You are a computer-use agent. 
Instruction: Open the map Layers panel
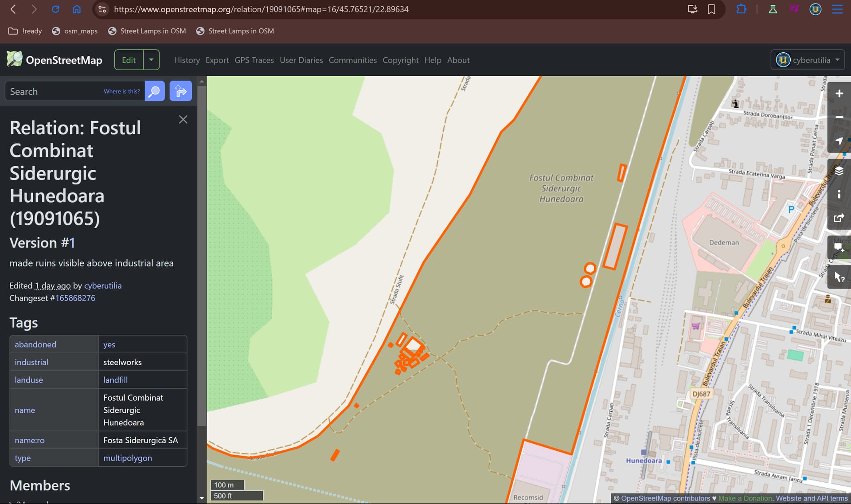click(x=839, y=171)
